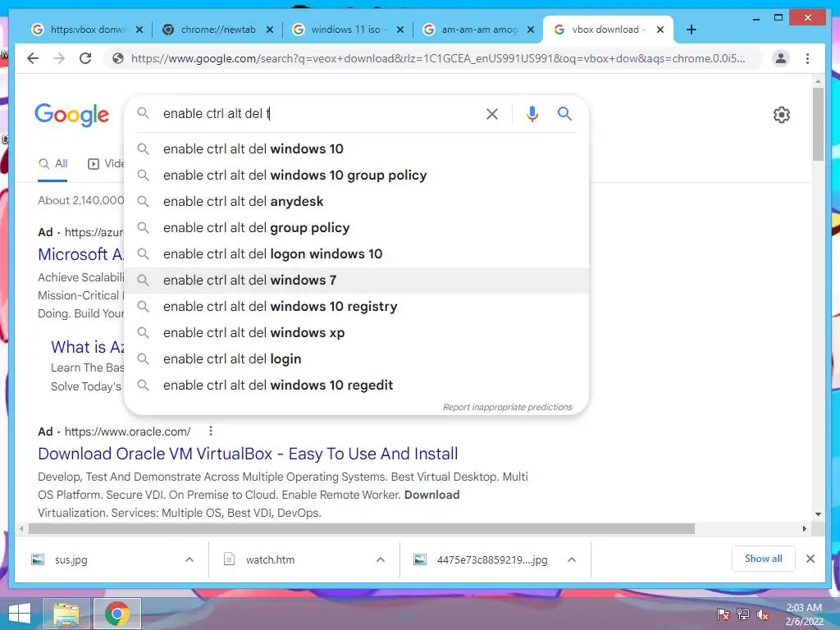Select the All search results tab
Viewport: 840px width, 630px height.
pos(52,164)
